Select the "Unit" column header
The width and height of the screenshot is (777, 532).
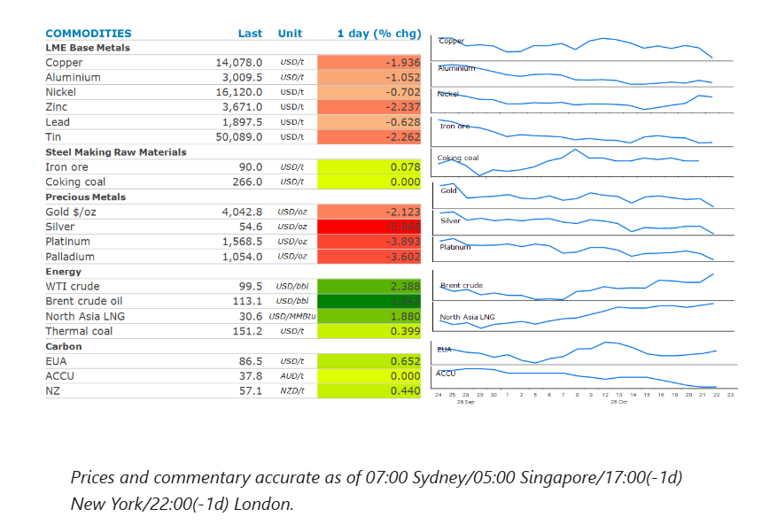290,33
